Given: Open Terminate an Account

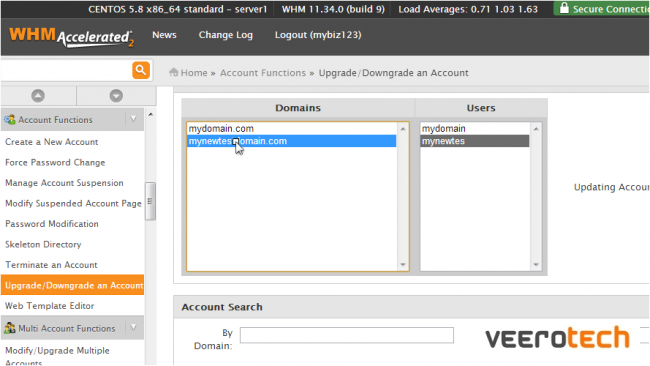Looking at the screenshot, I should coord(51,264).
